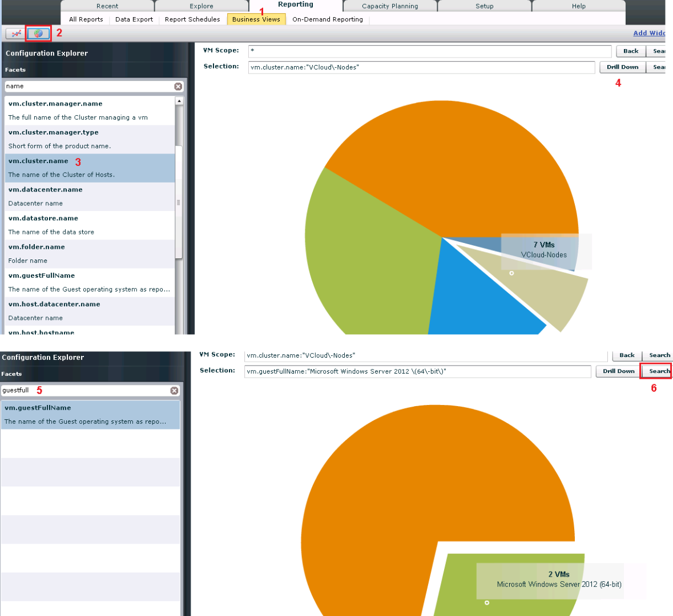Image resolution: width=673 pixels, height=616 pixels.
Task: Switch to pie chart view icon
Action: click(38, 33)
